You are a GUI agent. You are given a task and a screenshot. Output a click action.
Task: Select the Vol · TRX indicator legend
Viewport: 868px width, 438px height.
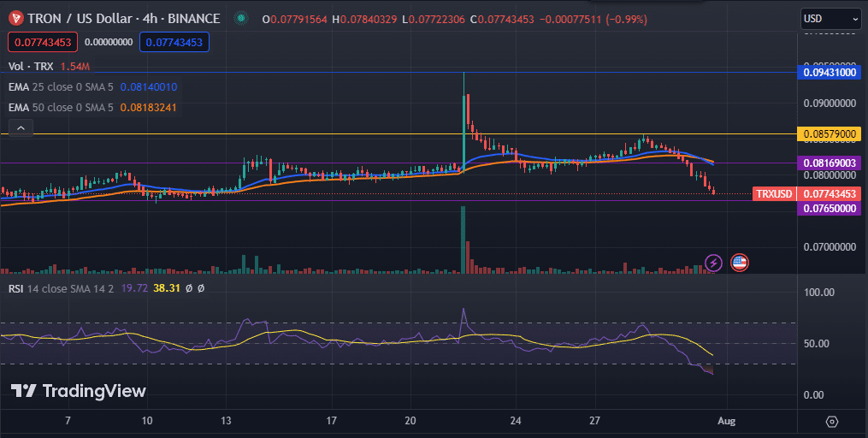coord(31,67)
